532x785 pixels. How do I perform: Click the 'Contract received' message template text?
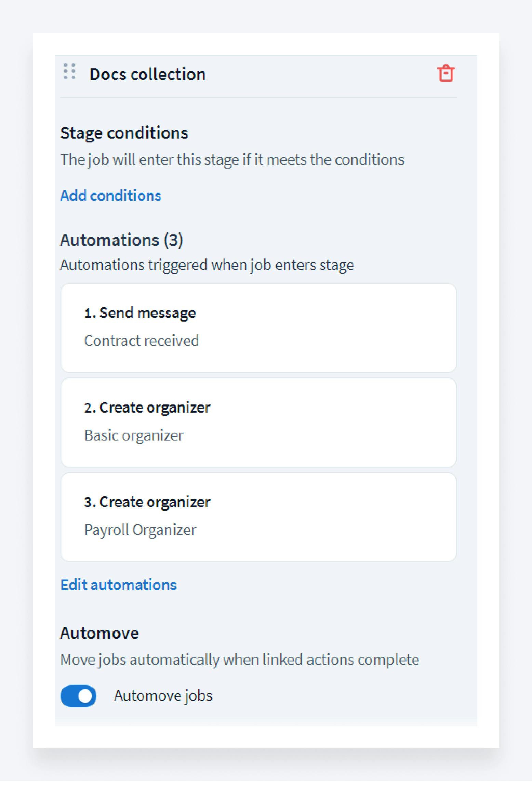click(141, 341)
